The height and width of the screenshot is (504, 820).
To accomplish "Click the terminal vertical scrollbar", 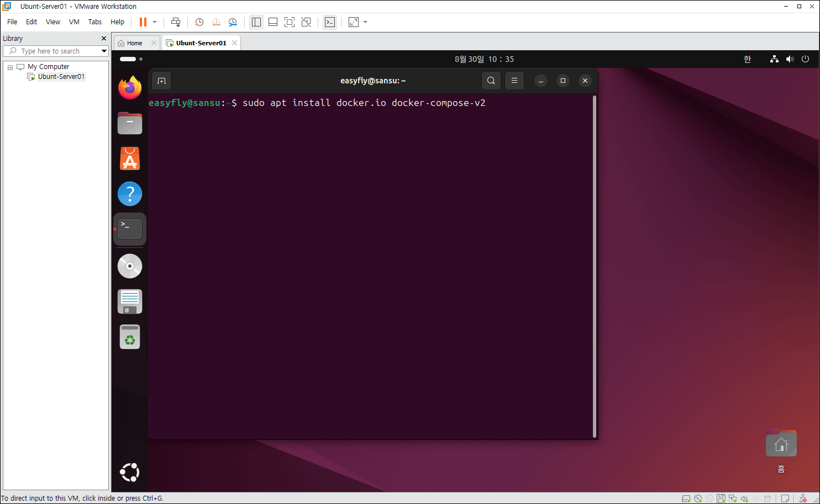I will (x=595, y=266).
